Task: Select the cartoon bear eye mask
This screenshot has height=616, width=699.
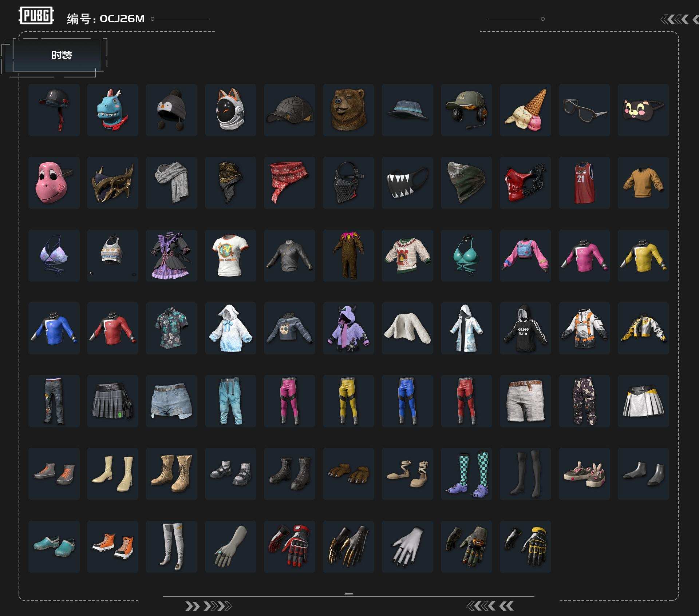Action: [x=643, y=110]
